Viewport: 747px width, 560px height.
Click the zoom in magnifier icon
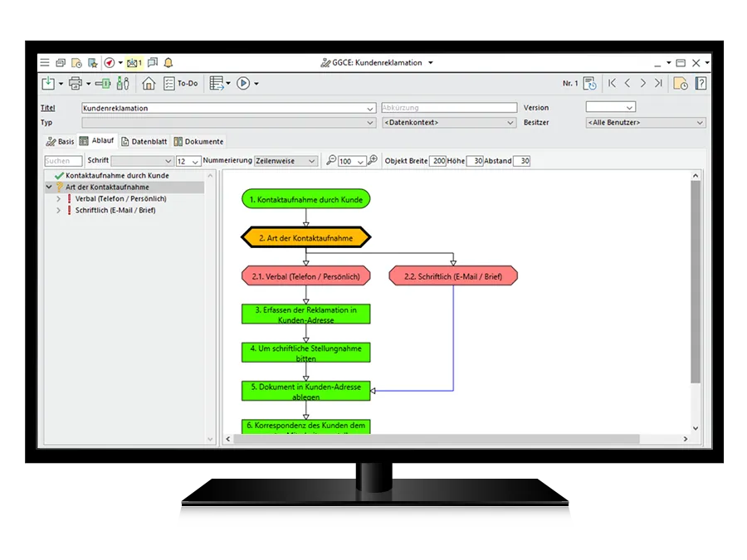point(373,161)
